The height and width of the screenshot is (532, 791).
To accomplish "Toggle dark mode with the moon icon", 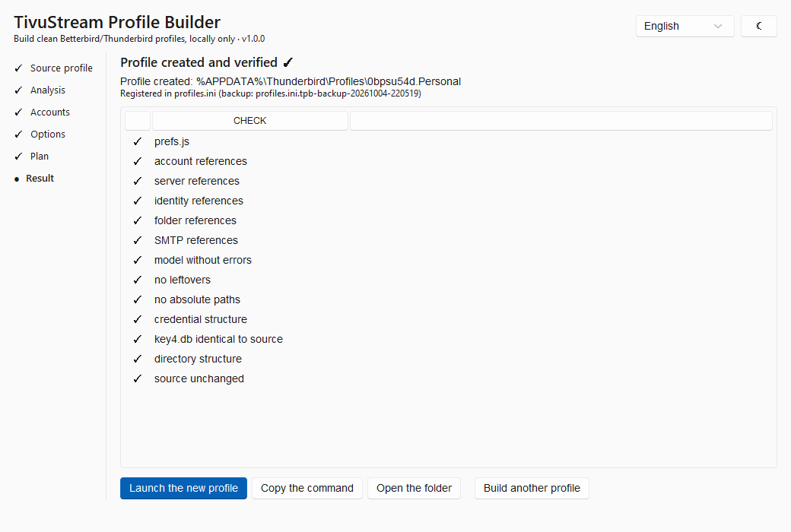I will [x=759, y=27].
